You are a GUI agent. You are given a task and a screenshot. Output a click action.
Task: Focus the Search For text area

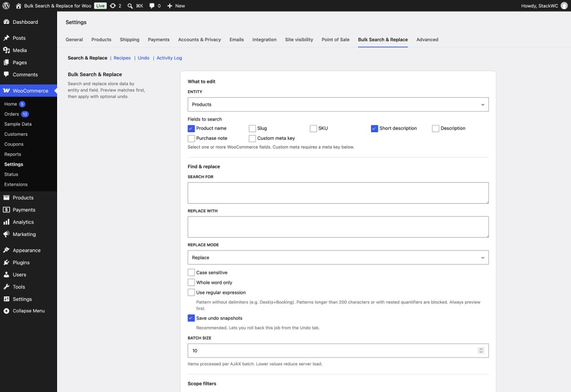click(x=338, y=193)
